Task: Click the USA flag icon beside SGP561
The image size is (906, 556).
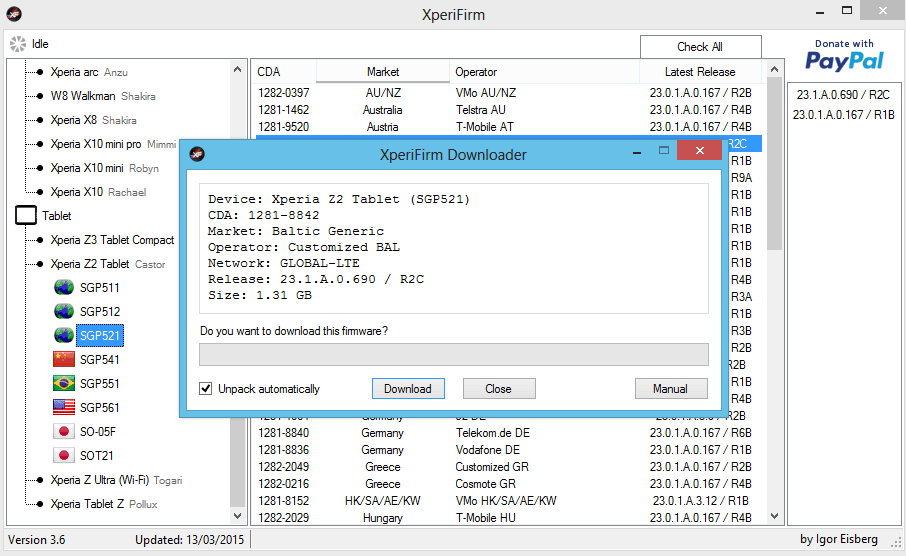Action: (64, 407)
